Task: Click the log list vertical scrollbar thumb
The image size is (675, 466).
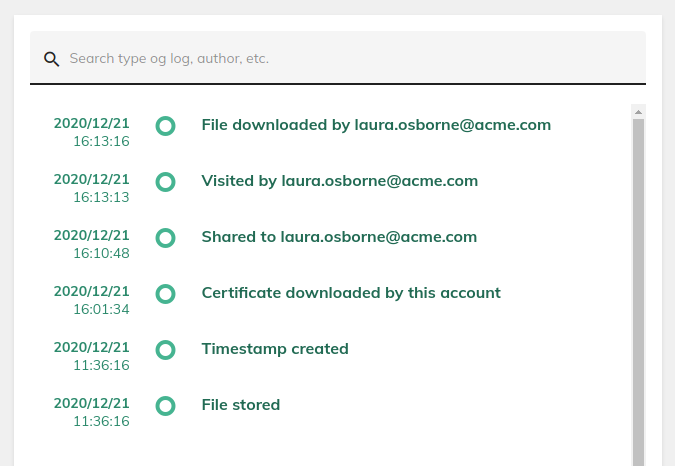Action: pyautogui.click(x=638, y=290)
